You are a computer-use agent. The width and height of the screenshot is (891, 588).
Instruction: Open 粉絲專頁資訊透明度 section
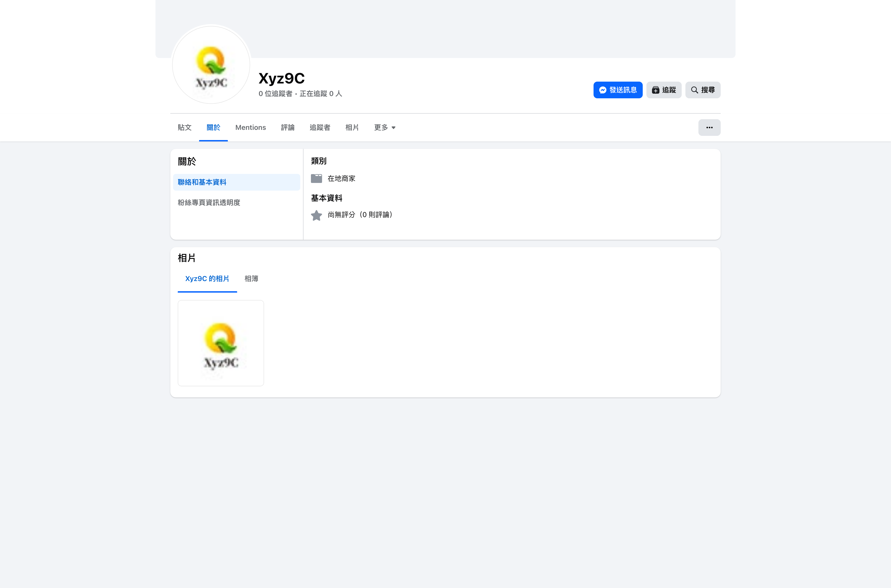[x=209, y=202]
